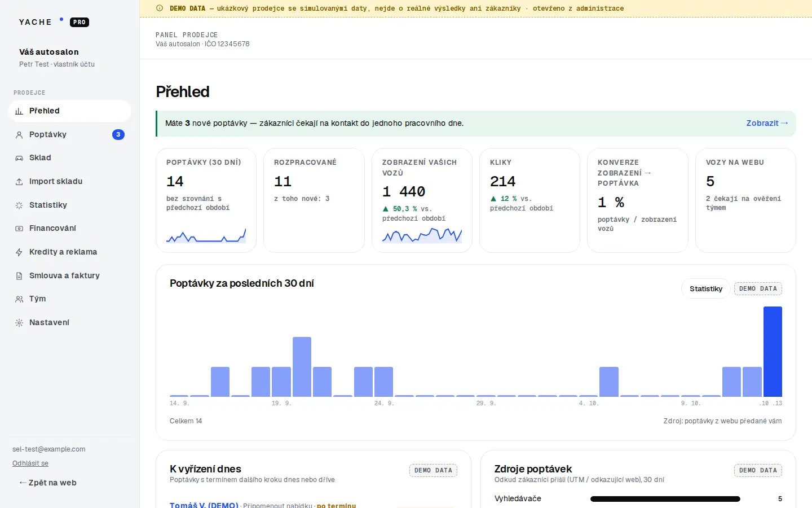Click the DEMO DATA badge in the chart panel
The width and height of the screenshot is (812, 508).
[x=758, y=288]
